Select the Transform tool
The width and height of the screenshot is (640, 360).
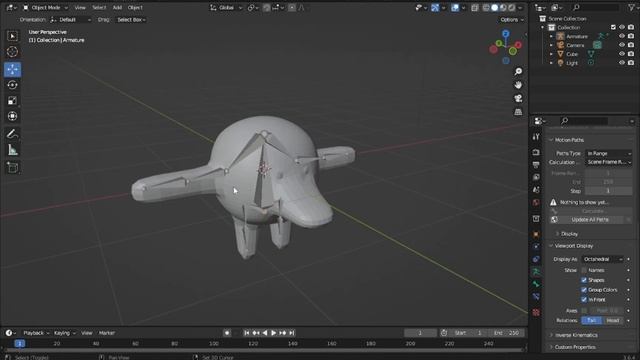(x=12, y=116)
